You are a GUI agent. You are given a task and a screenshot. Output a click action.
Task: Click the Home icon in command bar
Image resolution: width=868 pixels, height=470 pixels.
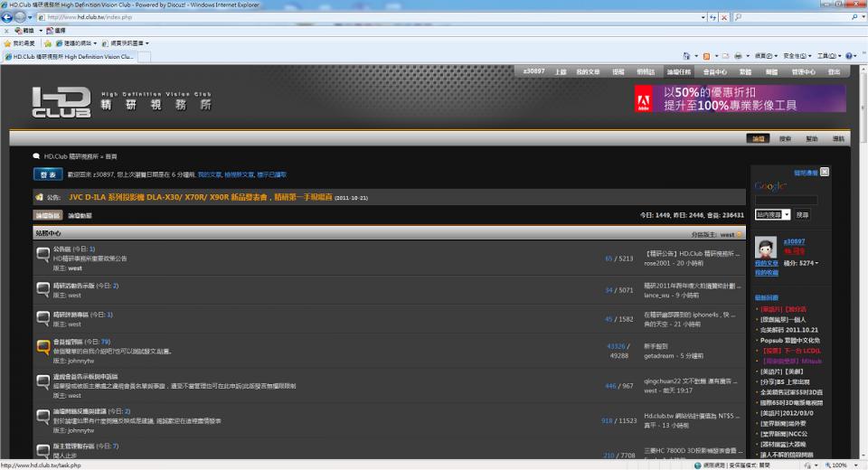click(x=687, y=56)
